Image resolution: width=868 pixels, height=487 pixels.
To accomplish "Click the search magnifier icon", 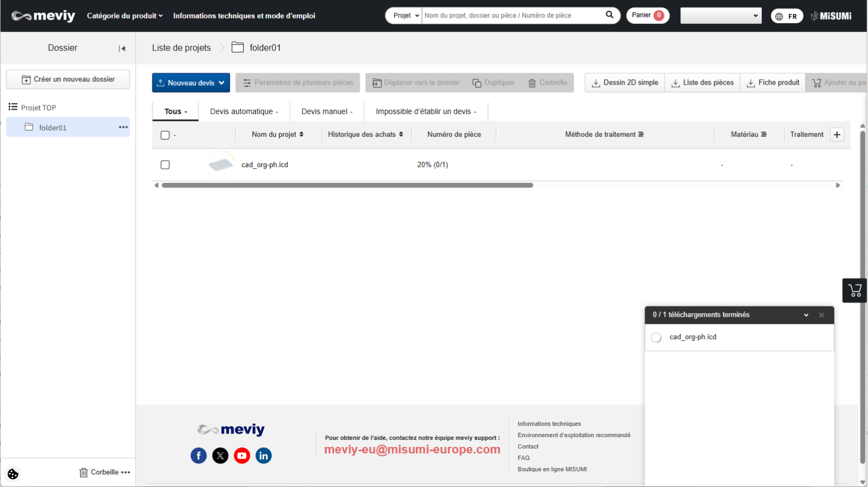I will [609, 15].
